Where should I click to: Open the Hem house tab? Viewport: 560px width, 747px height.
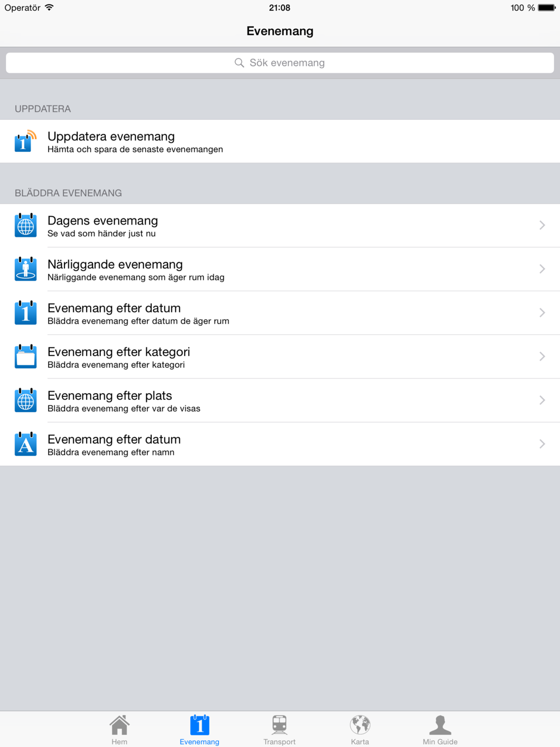(119, 730)
